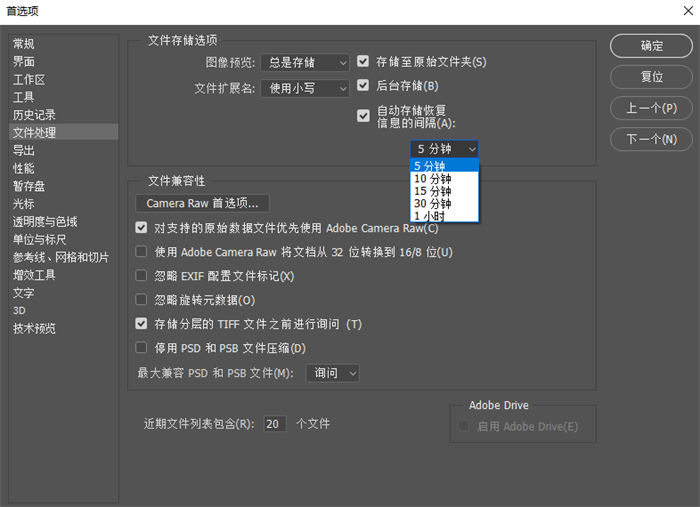Switch to 性能 preferences category
The image size is (700, 507).
coord(23,168)
